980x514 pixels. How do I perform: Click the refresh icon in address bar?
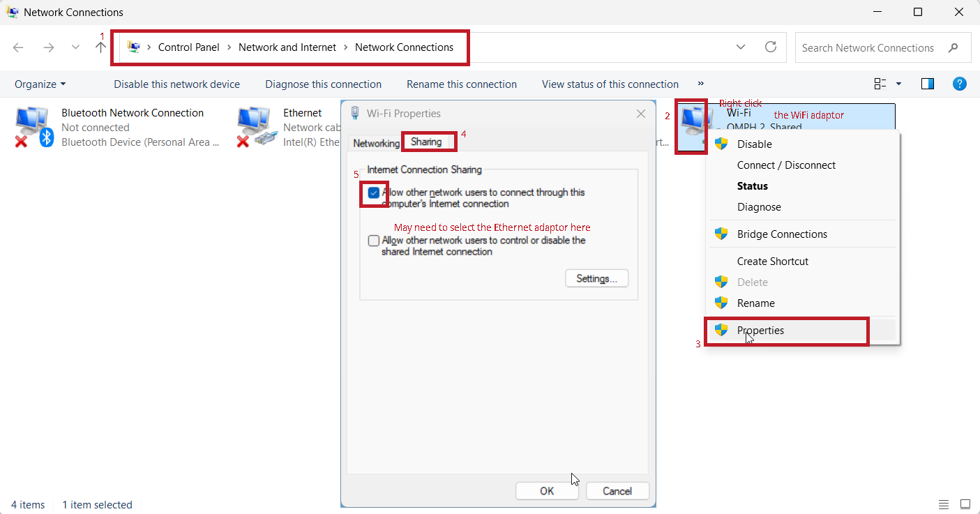coord(771,47)
